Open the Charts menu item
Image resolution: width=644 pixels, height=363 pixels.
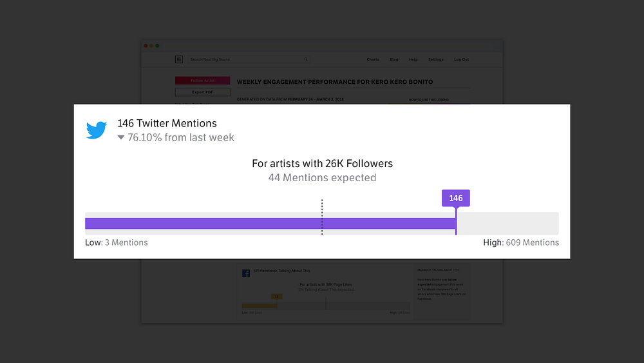pyautogui.click(x=373, y=59)
